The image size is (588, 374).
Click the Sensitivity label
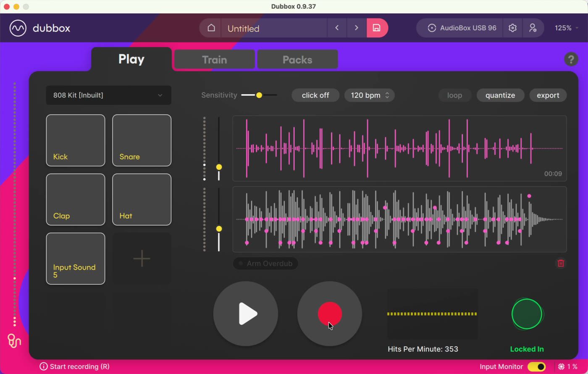219,95
